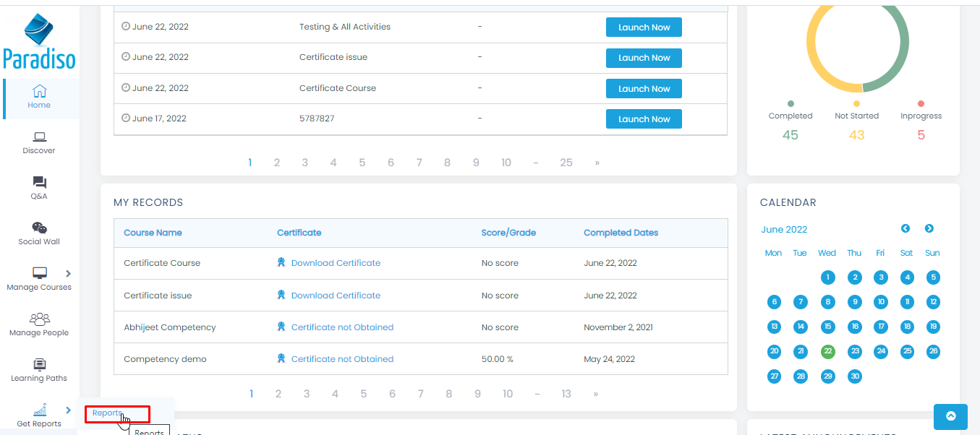Go to page 13 of My Records
Screen dimensions: 980x435
(566, 394)
